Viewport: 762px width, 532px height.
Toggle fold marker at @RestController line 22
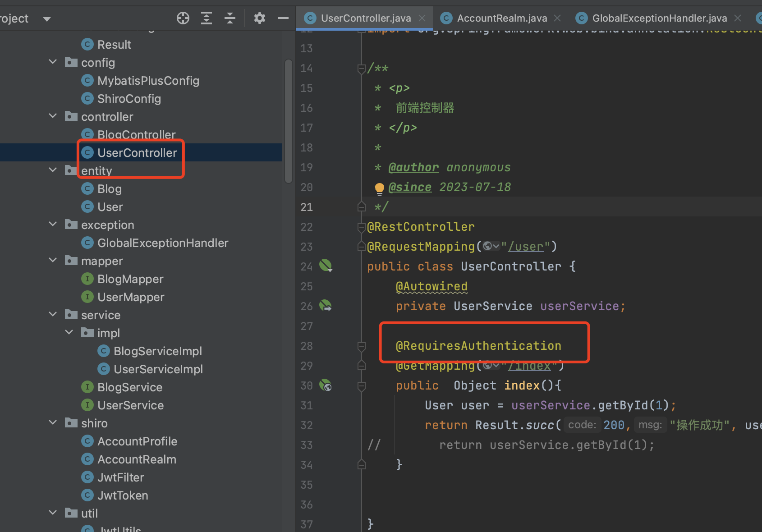361,227
